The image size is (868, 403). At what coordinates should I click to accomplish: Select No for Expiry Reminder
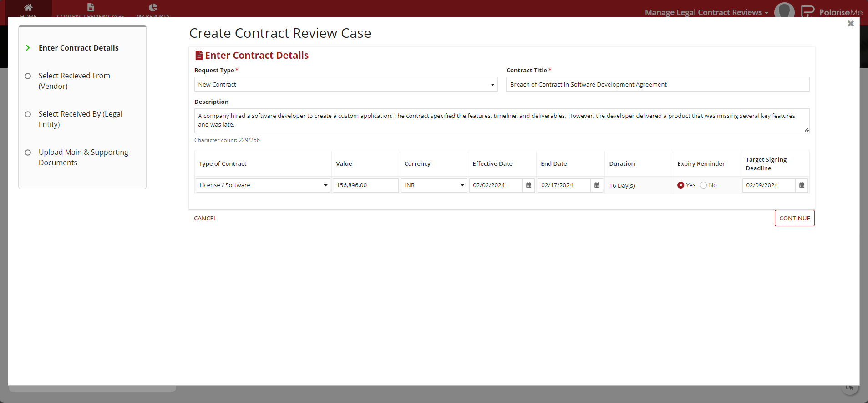704,185
